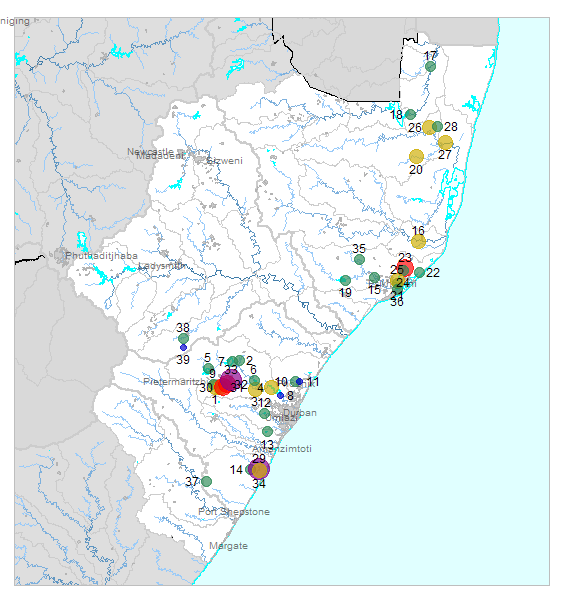Click number label 39
Screen dimensions: 564x600
pos(183,360)
